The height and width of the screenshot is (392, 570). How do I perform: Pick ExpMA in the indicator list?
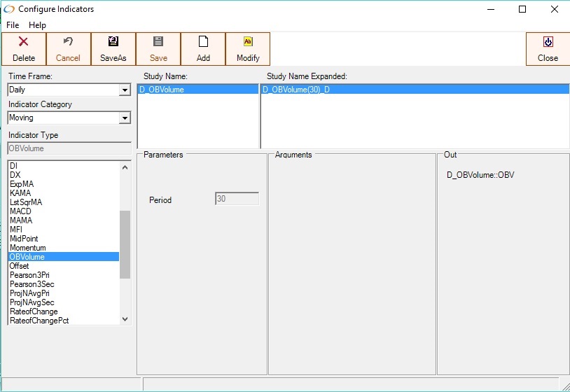pos(22,184)
